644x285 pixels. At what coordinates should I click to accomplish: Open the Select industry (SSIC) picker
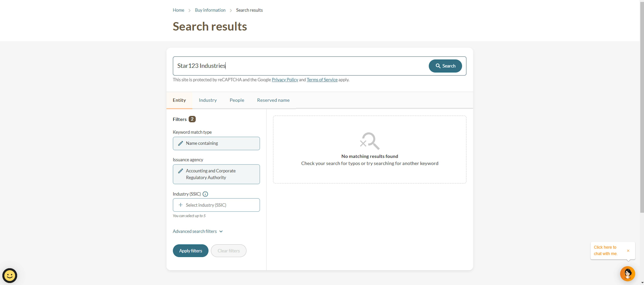216,205
